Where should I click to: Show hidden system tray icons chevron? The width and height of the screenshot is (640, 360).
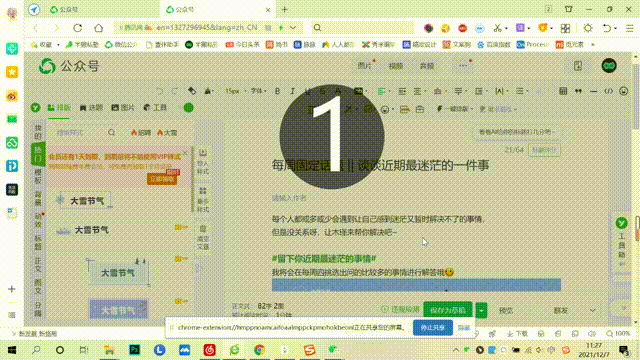456,350
